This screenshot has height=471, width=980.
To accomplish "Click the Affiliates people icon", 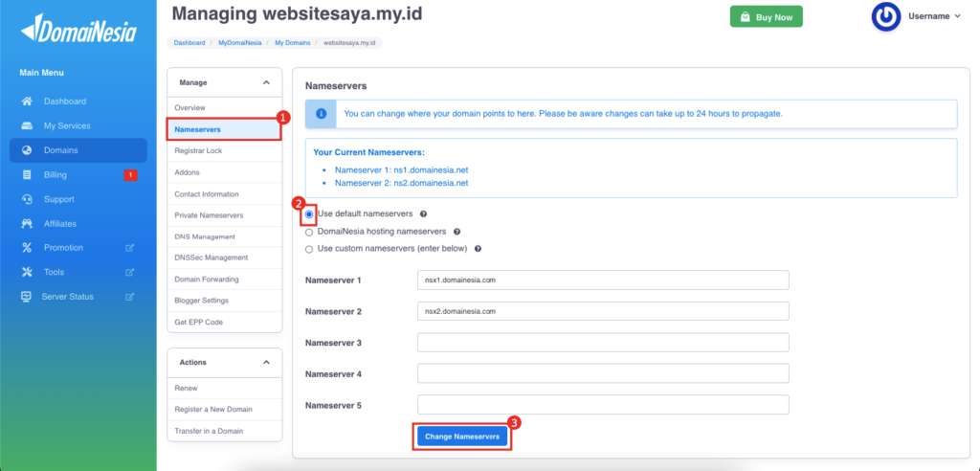I will [27, 223].
